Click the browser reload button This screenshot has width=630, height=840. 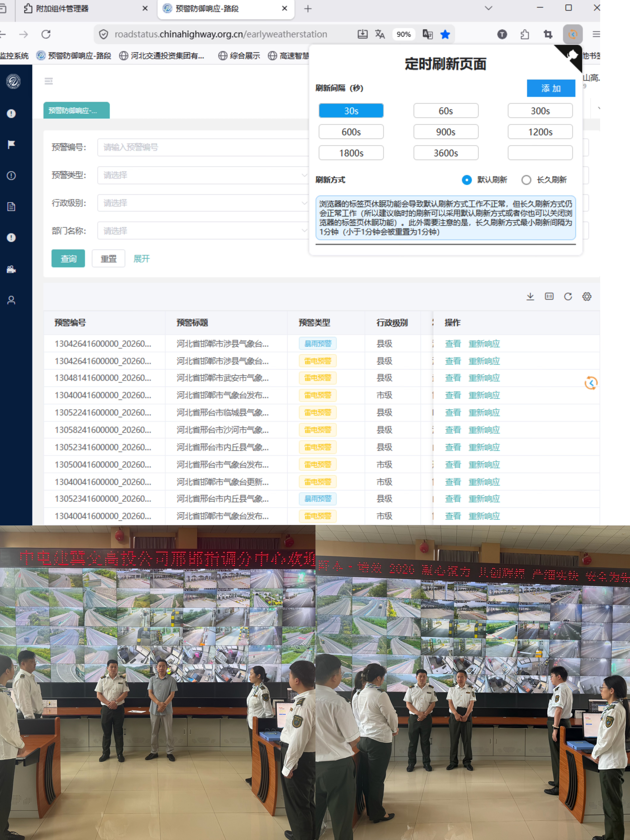click(x=46, y=34)
